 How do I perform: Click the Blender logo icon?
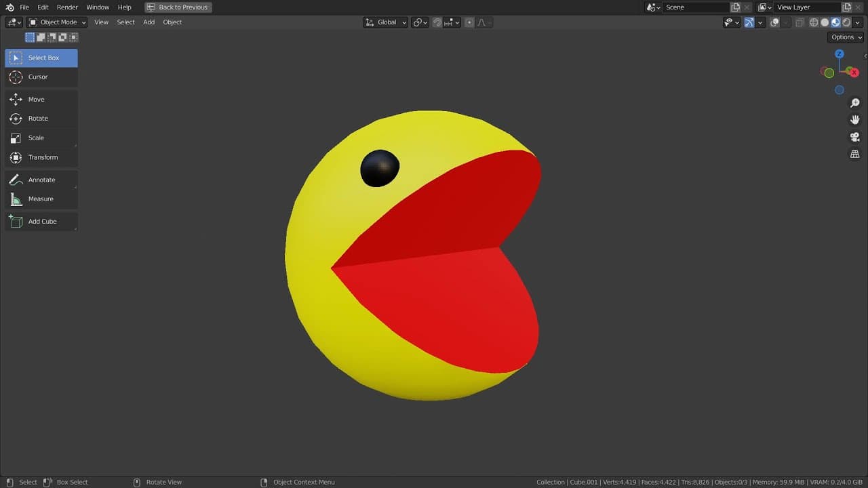tap(9, 7)
